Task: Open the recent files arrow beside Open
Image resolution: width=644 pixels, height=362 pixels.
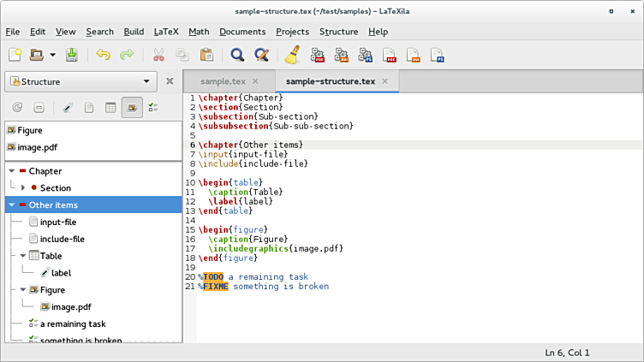Action: pos(52,55)
